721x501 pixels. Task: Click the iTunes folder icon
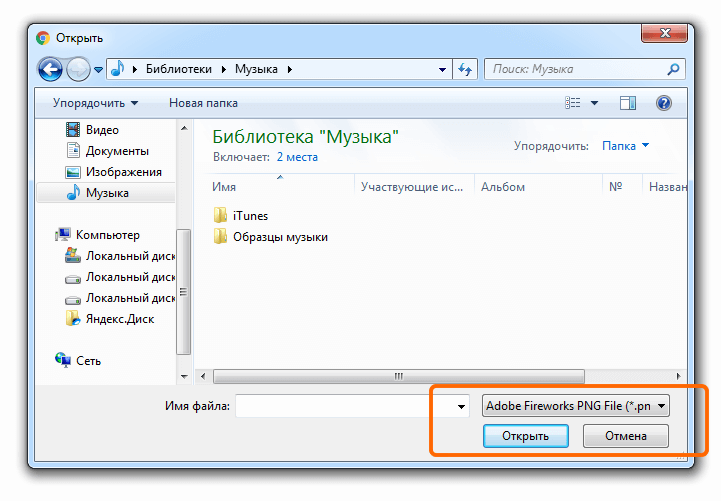tap(220, 215)
